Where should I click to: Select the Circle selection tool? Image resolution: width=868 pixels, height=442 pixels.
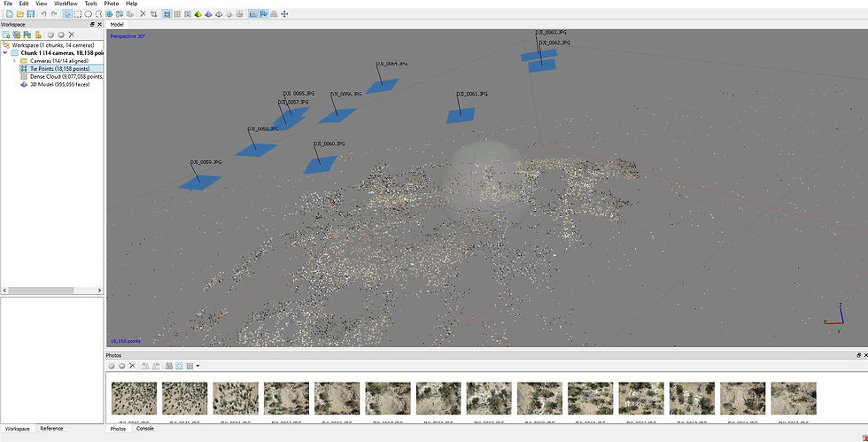88,14
